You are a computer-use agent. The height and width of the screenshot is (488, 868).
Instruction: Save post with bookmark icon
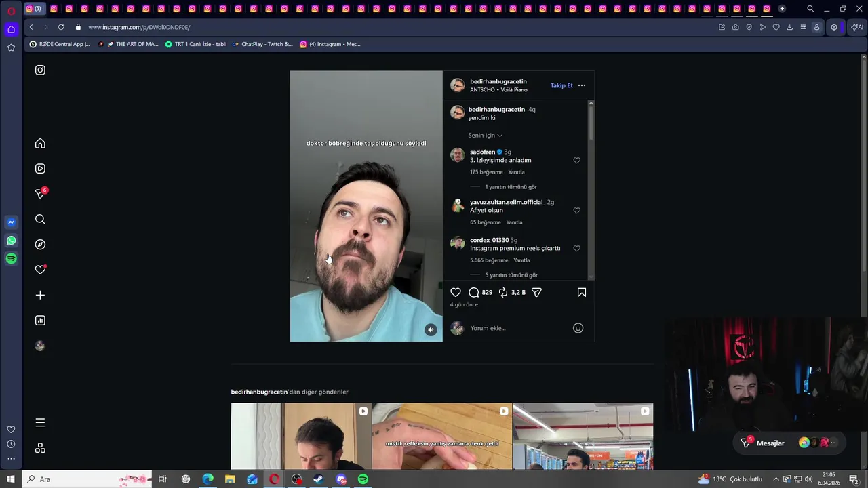coord(582,292)
